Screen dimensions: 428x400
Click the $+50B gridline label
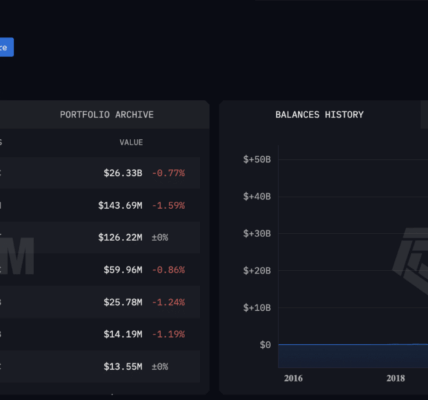pyautogui.click(x=257, y=159)
